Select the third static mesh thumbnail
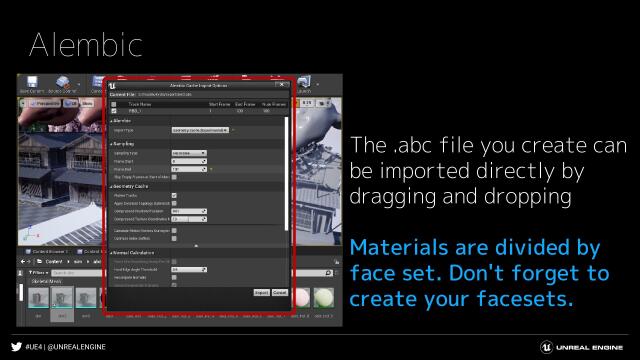This screenshot has height=360, width=640. 86,298
